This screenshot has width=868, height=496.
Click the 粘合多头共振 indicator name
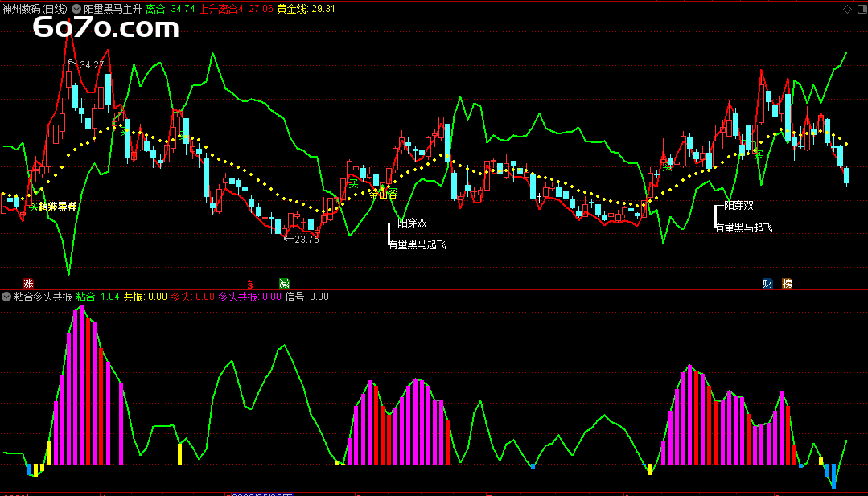coord(43,297)
